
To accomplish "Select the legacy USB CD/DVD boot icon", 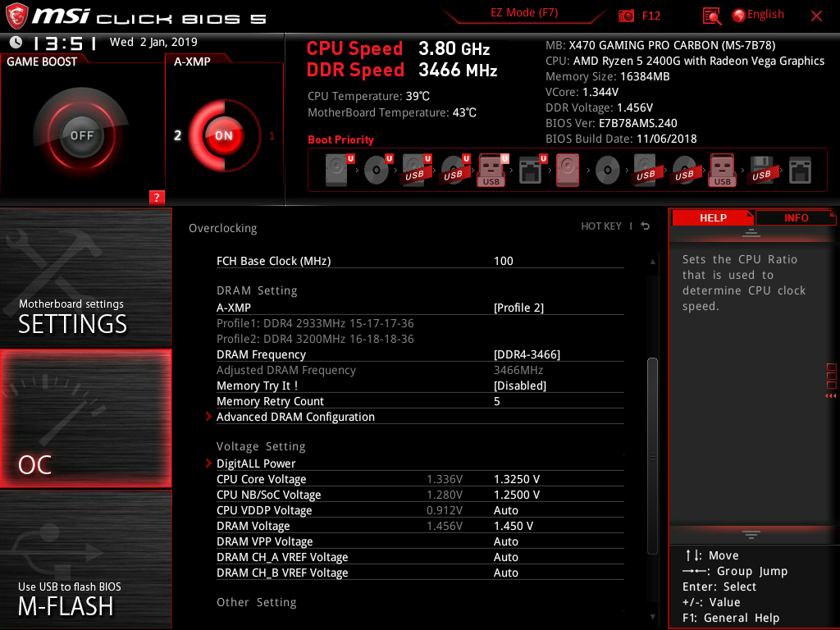I will (685, 171).
